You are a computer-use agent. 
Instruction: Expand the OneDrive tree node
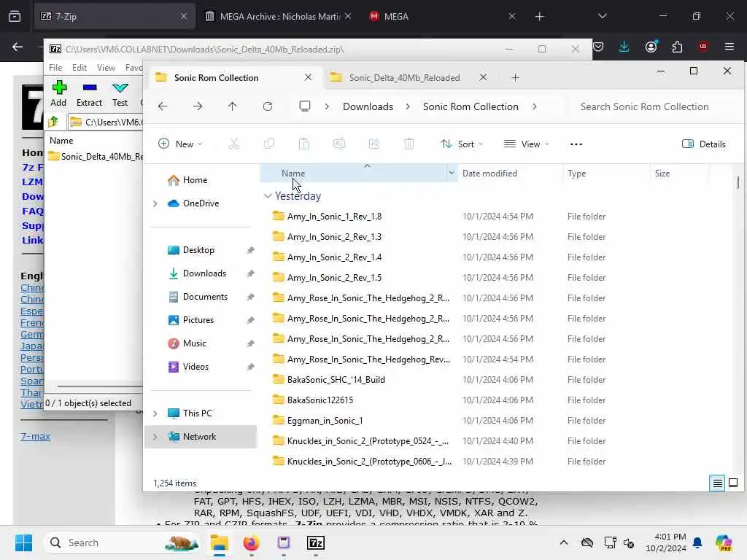tap(155, 203)
